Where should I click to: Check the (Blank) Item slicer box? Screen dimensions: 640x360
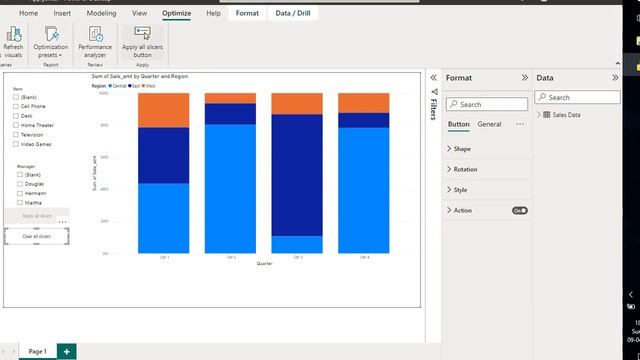tap(16, 97)
